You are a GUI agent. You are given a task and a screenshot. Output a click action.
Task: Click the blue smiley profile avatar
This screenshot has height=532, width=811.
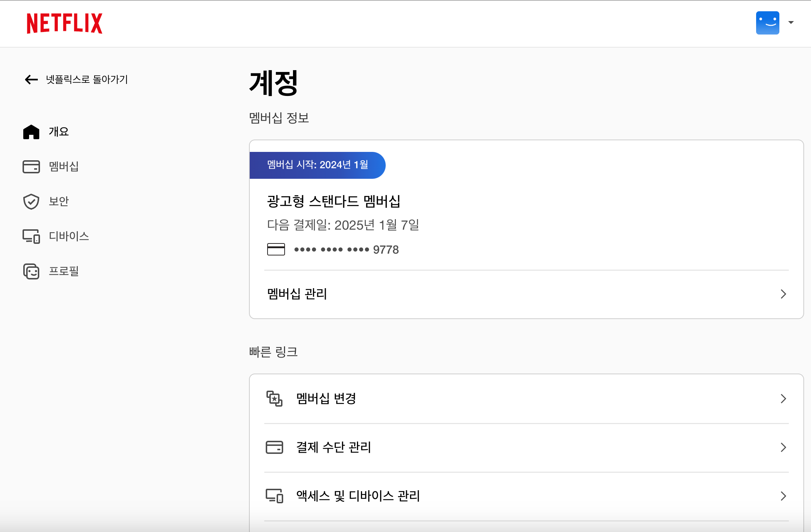tap(767, 23)
